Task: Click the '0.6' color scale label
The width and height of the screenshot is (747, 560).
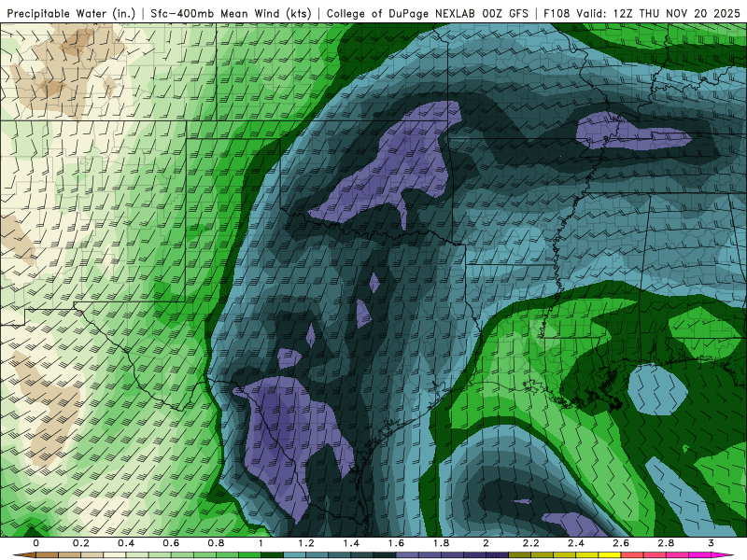Action: 171,543
